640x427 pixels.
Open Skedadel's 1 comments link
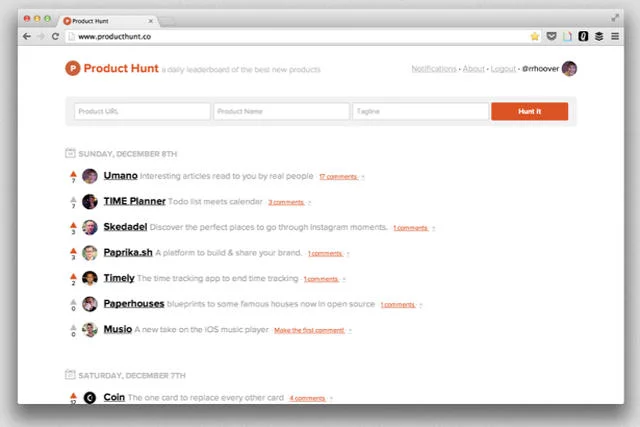[410, 228]
